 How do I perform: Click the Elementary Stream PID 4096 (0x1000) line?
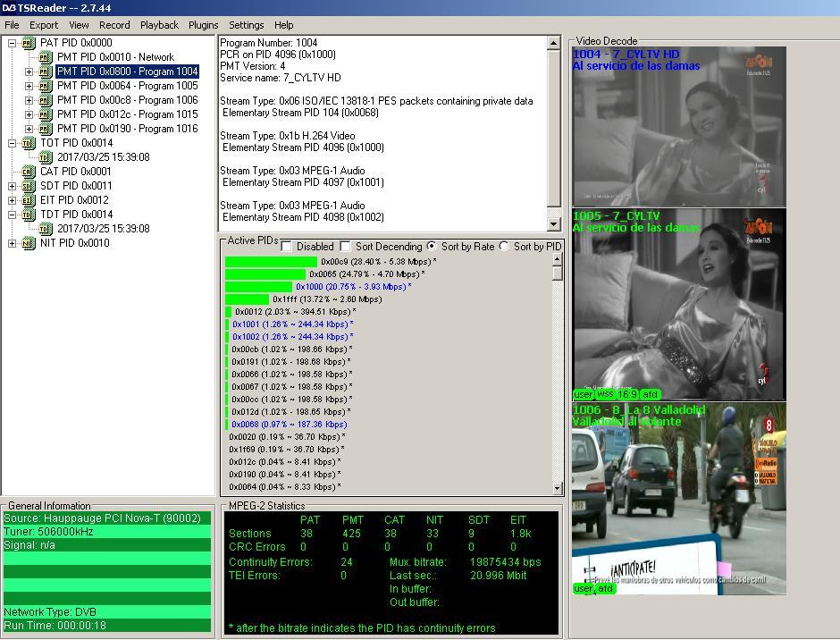tap(303, 147)
